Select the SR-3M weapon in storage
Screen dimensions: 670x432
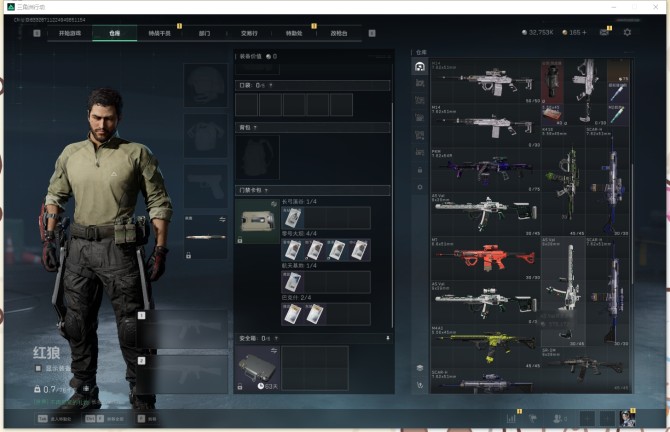pos(585,368)
